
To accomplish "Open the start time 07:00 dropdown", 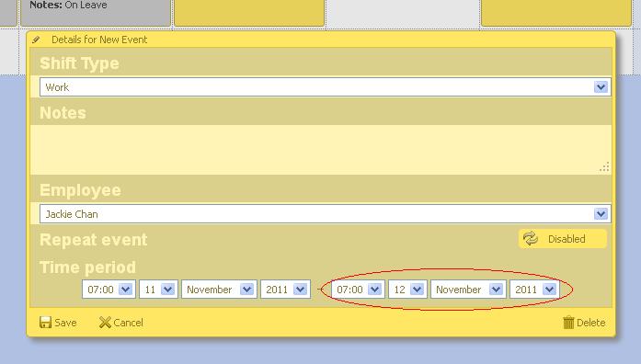I will click(x=109, y=290).
